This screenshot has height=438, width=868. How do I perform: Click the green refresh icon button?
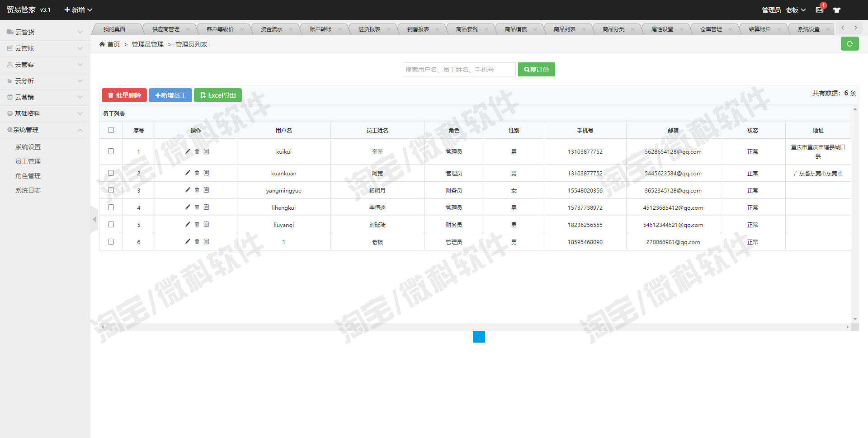point(849,44)
